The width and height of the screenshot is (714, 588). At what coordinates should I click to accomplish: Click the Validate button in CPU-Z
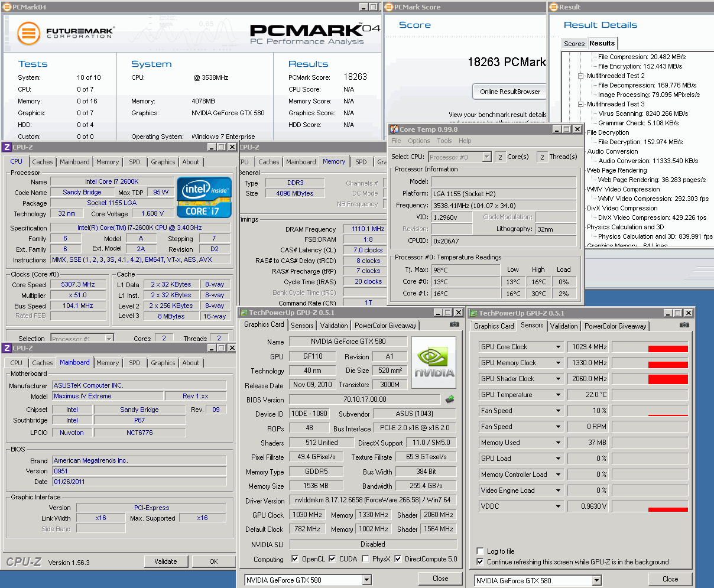click(x=165, y=561)
